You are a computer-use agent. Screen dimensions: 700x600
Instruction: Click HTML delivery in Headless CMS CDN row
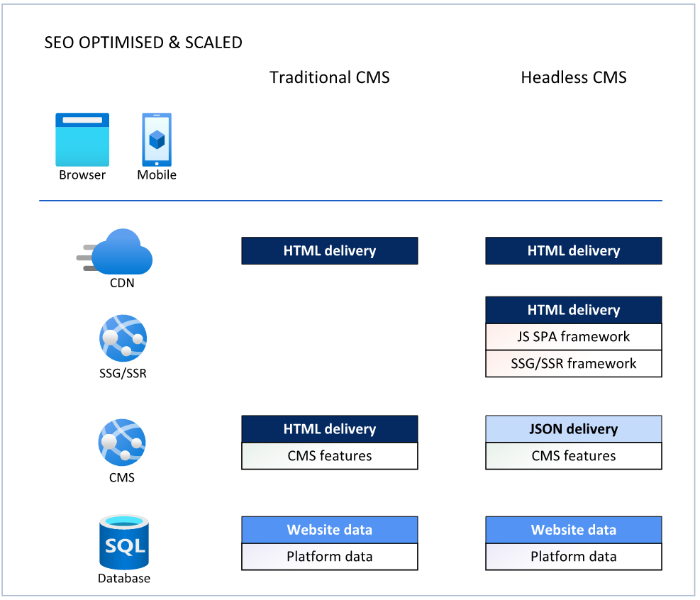click(573, 251)
